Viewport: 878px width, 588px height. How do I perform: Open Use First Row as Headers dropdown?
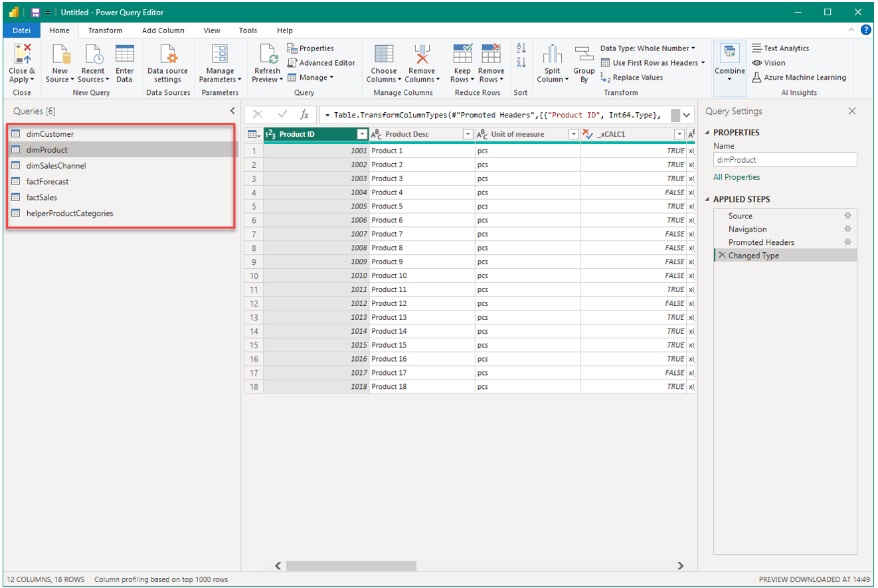(653, 63)
